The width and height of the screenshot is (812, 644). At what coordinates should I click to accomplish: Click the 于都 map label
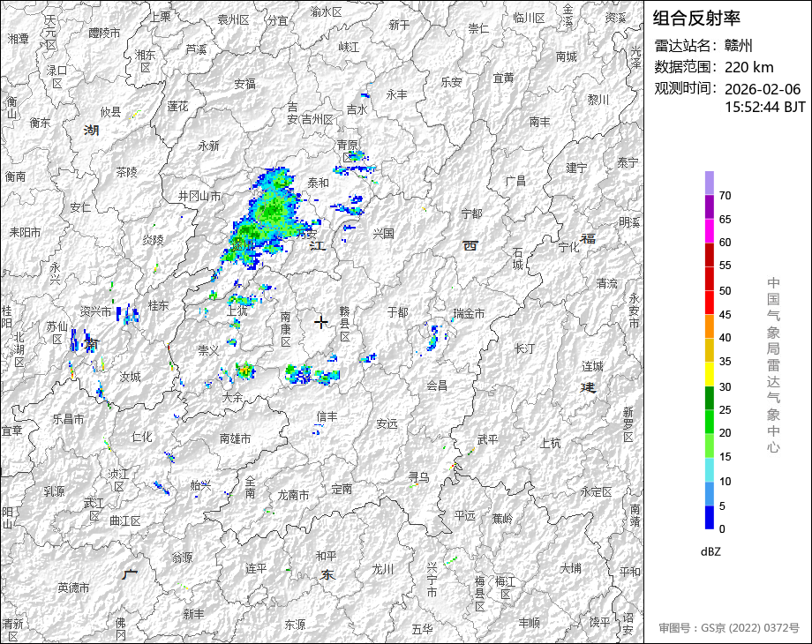[x=398, y=312]
